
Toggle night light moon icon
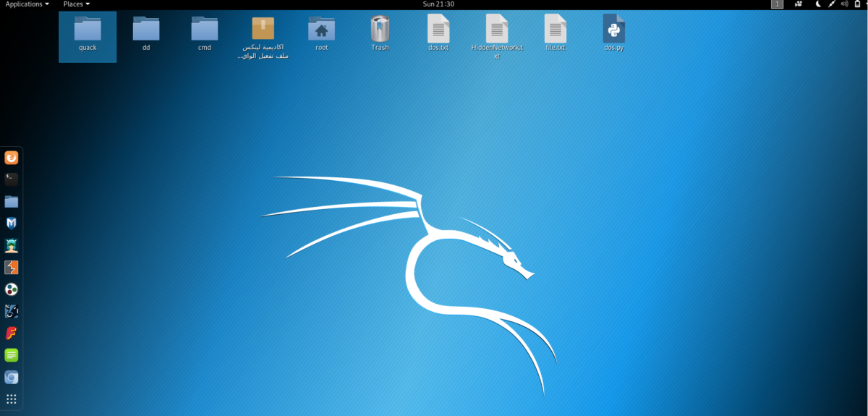818,4
